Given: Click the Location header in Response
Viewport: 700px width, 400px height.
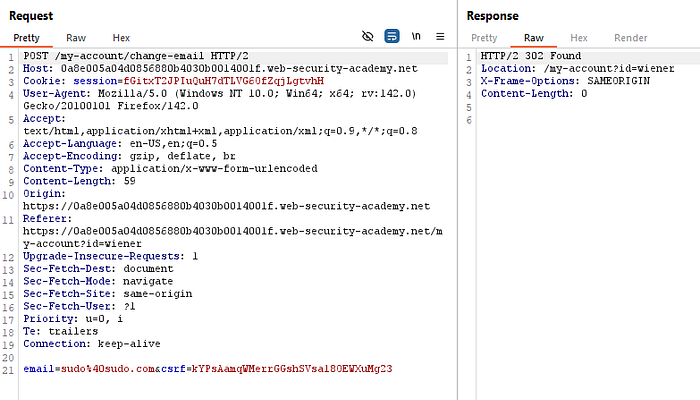Looking at the screenshot, I should click(x=577, y=68).
